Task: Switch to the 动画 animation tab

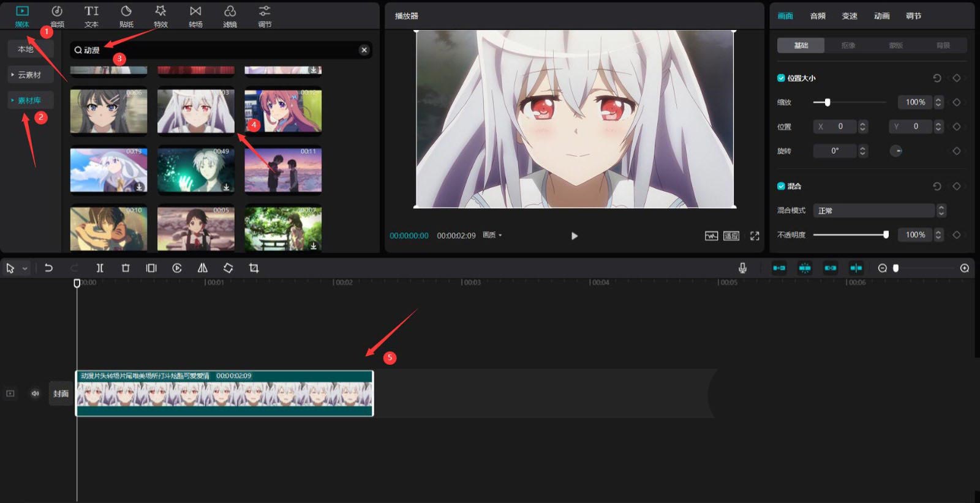Action: click(882, 16)
